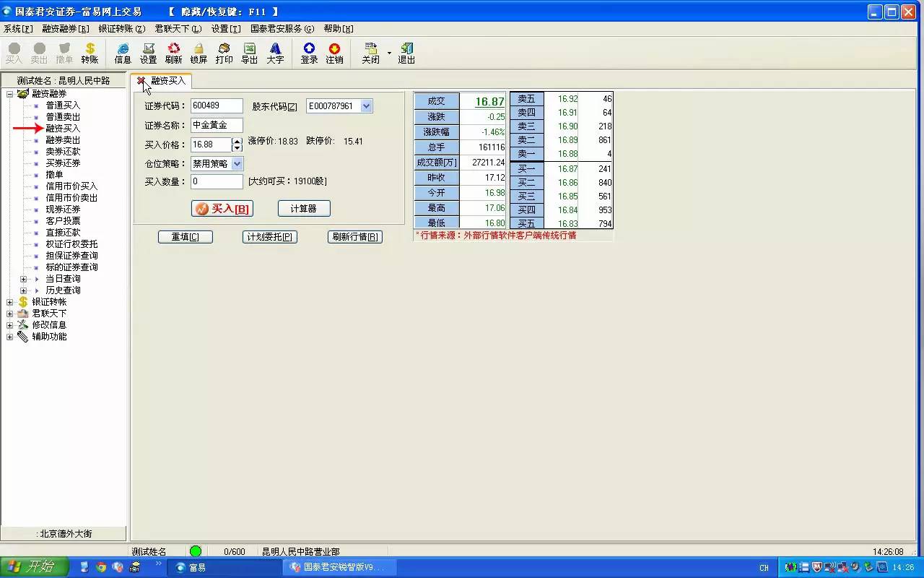Click the 刷新行情[R] button
The height and width of the screenshot is (578, 924).
click(x=355, y=237)
